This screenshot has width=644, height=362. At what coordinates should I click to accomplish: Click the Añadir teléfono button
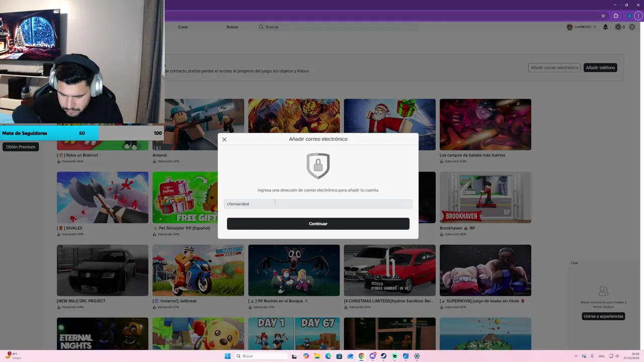pos(600,68)
